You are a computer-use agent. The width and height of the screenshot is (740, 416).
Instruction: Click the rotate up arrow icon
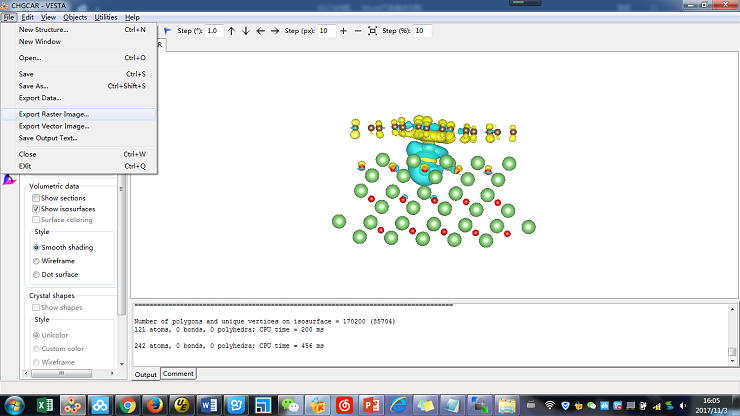pos(231,31)
